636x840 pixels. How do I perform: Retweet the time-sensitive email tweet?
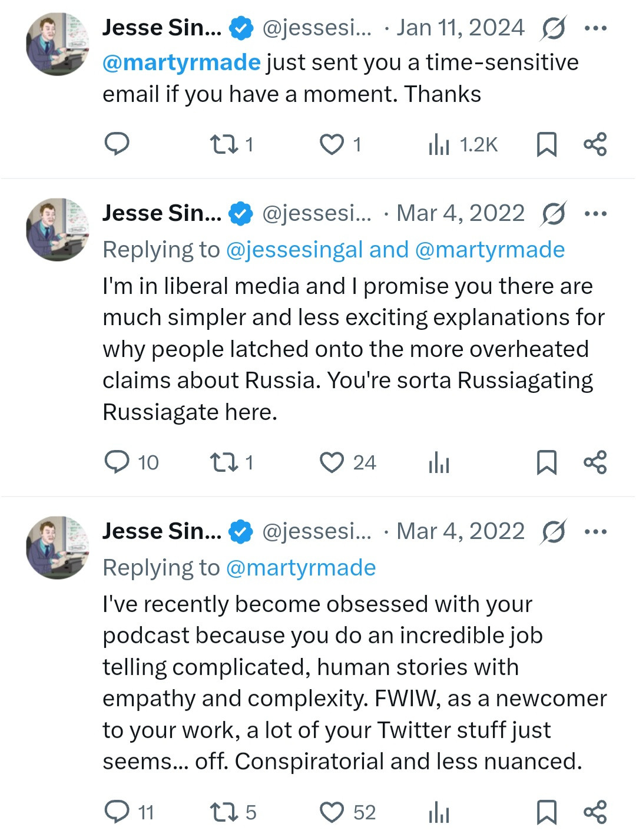tap(224, 144)
